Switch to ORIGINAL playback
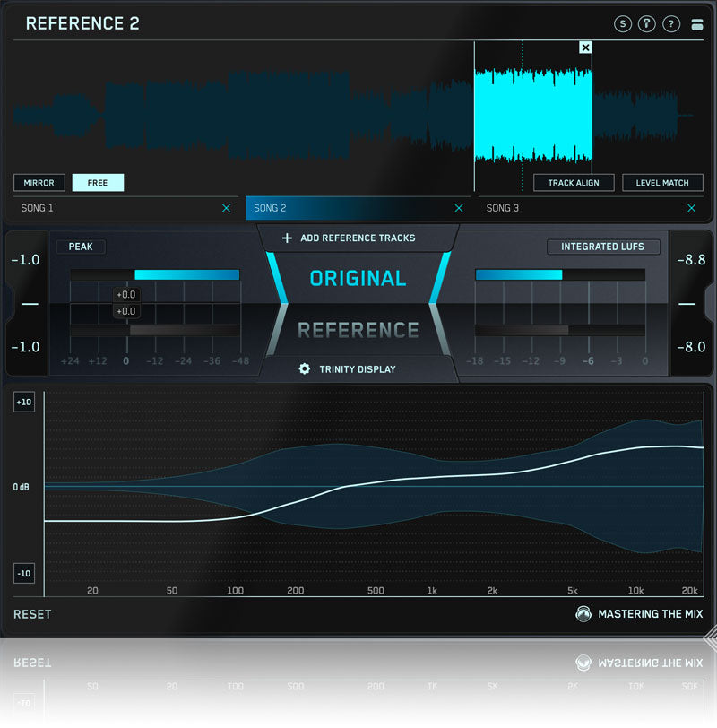 tap(358, 278)
